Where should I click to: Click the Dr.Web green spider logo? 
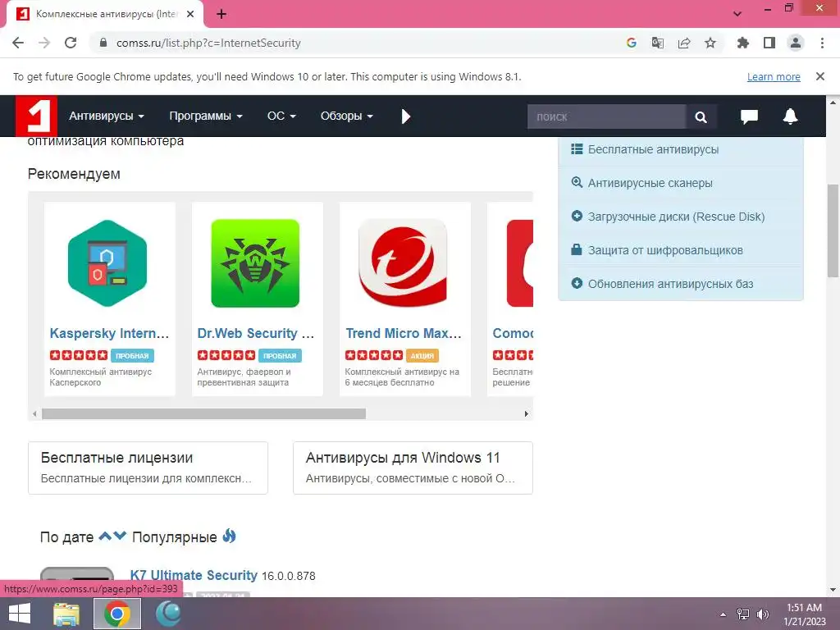[x=255, y=263]
